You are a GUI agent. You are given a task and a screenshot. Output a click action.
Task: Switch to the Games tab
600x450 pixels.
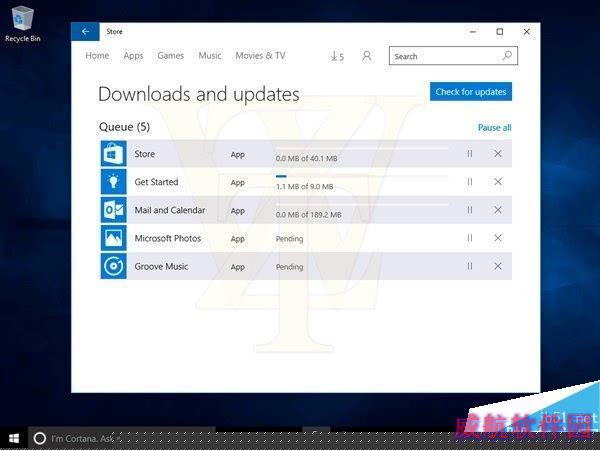click(171, 55)
